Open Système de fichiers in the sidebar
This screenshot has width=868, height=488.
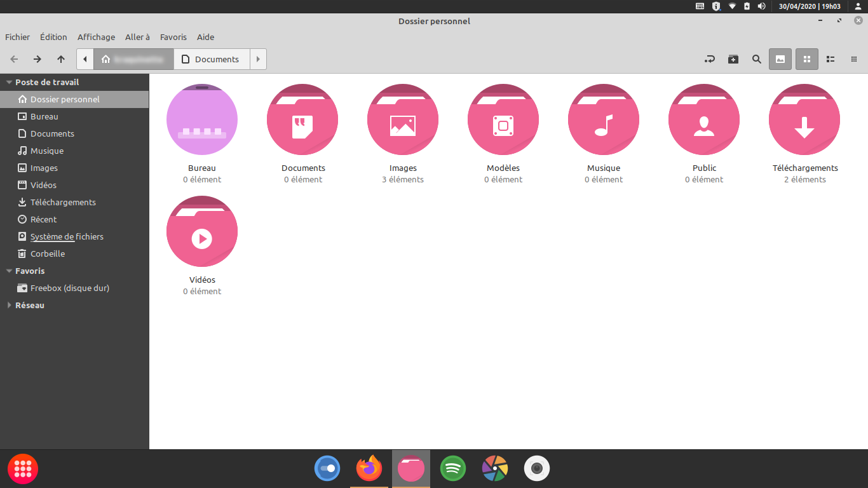[x=74, y=236]
